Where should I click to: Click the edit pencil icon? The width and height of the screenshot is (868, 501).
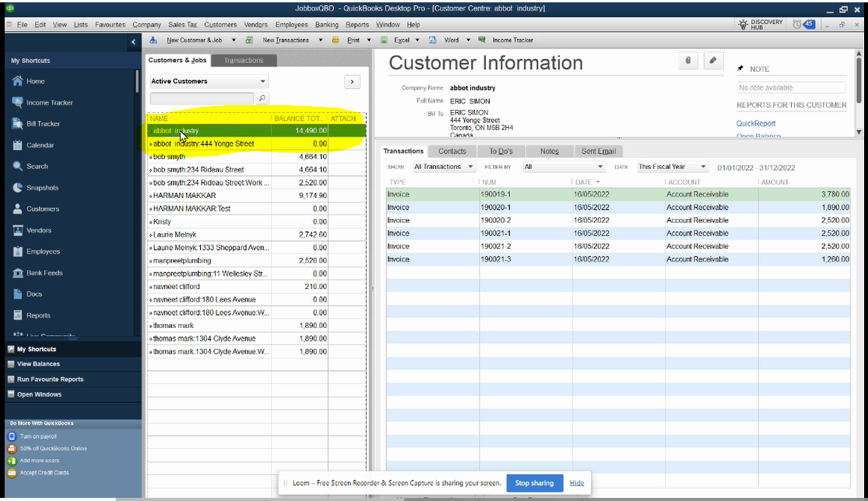pyautogui.click(x=713, y=61)
